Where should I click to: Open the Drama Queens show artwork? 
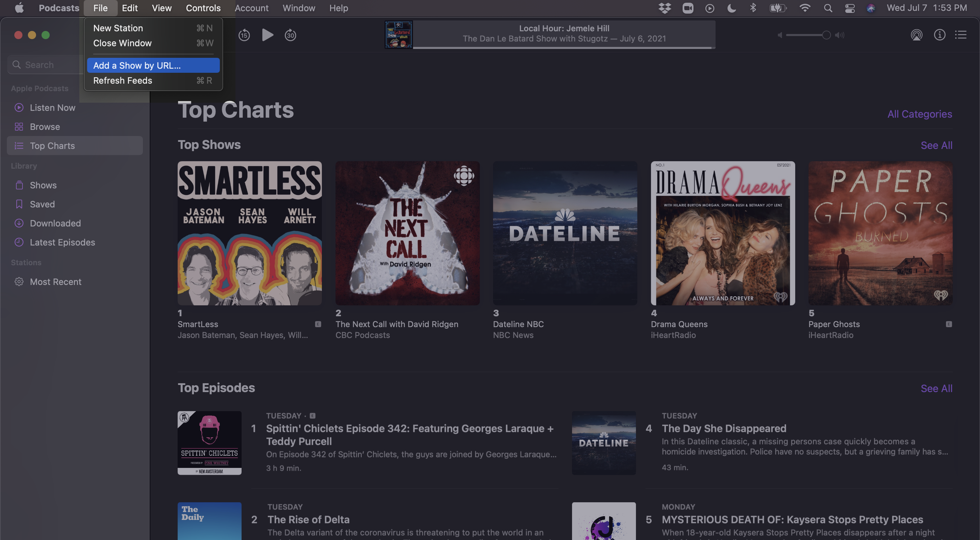[722, 233]
